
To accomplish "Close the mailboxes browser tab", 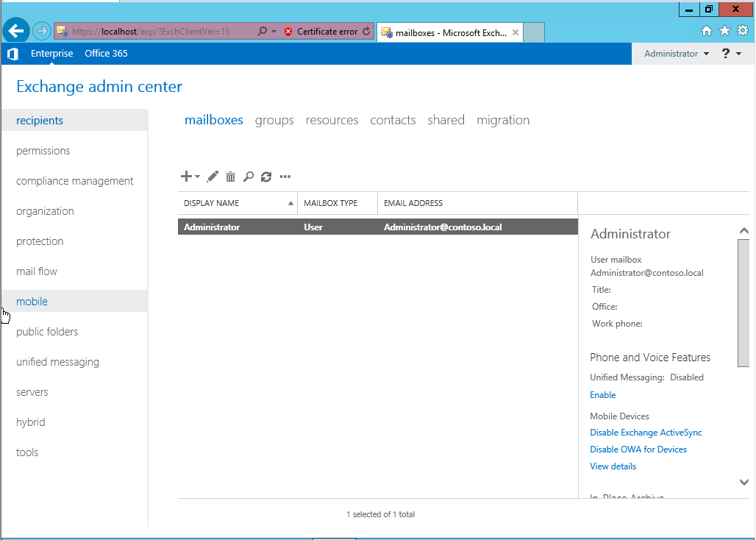I will tap(516, 33).
